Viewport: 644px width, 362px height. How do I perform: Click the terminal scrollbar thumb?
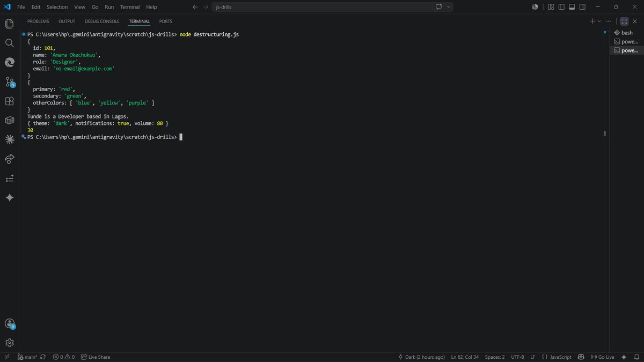click(x=605, y=134)
